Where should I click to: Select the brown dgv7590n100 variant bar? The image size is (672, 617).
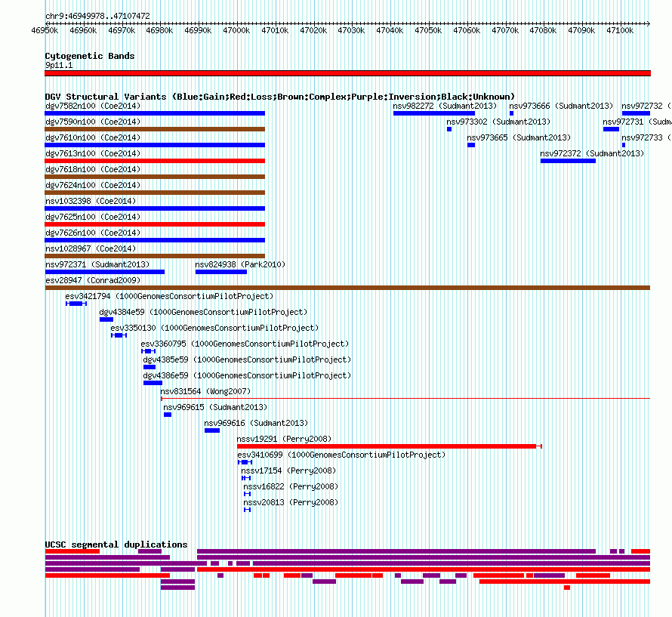click(x=155, y=129)
